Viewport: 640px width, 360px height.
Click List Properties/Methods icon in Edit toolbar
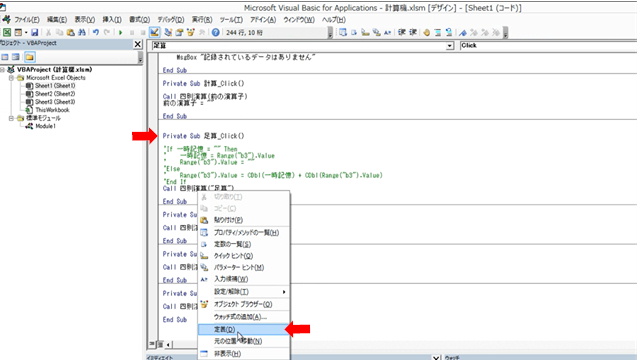point(343,32)
